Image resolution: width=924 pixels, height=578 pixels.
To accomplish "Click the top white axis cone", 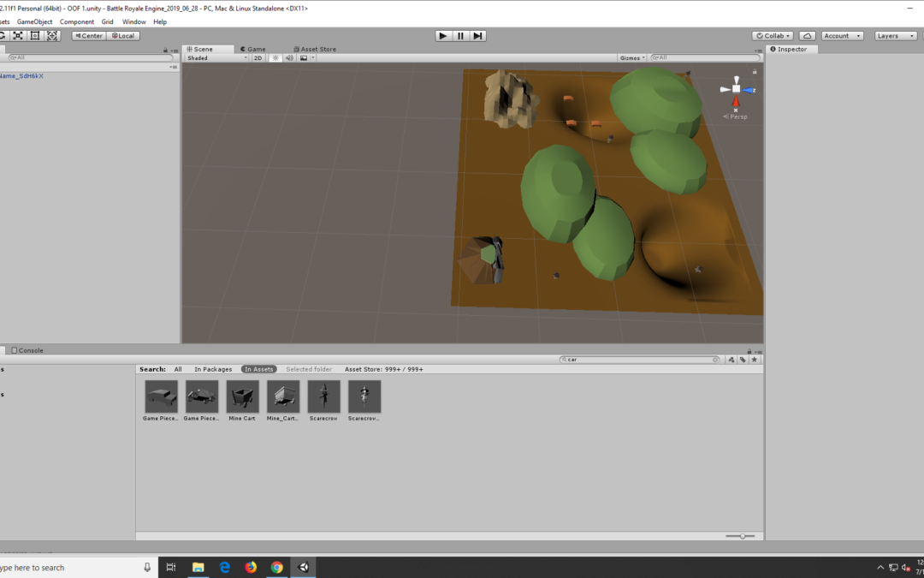I will click(736, 80).
